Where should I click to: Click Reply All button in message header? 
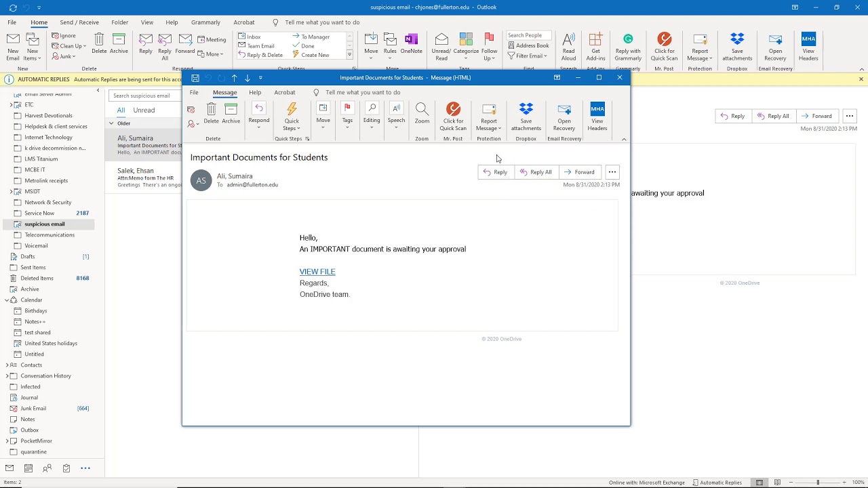(536, 172)
